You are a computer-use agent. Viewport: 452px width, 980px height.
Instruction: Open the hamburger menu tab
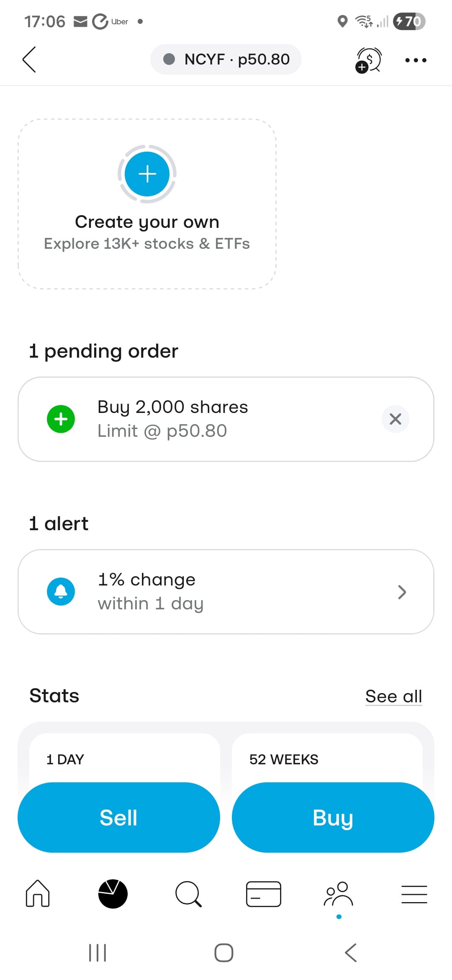414,894
